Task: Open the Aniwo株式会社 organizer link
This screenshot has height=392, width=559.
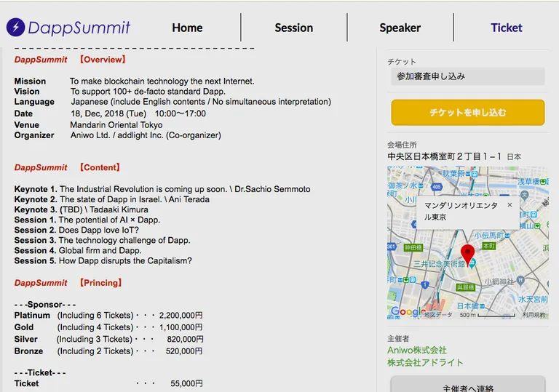Action: (417, 350)
